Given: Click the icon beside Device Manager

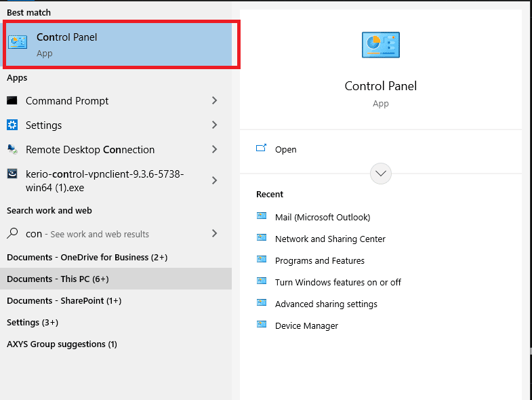Looking at the screenshot, I should [x=262, y=324].
